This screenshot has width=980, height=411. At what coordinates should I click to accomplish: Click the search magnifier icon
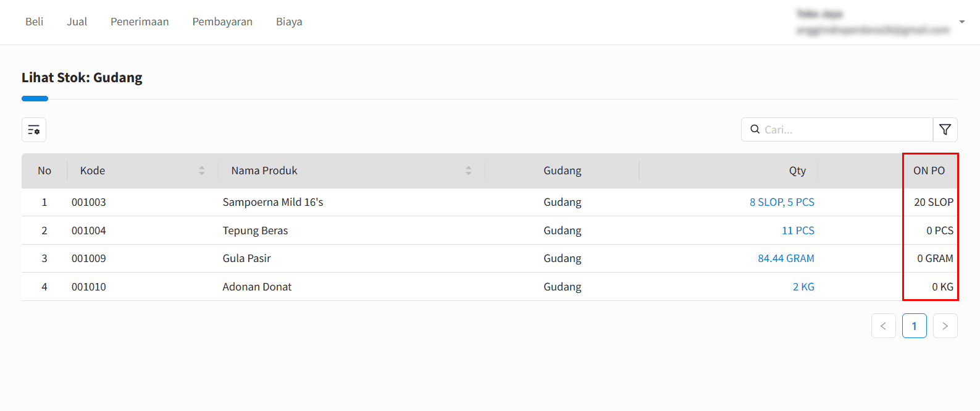(x=755, y=130)
